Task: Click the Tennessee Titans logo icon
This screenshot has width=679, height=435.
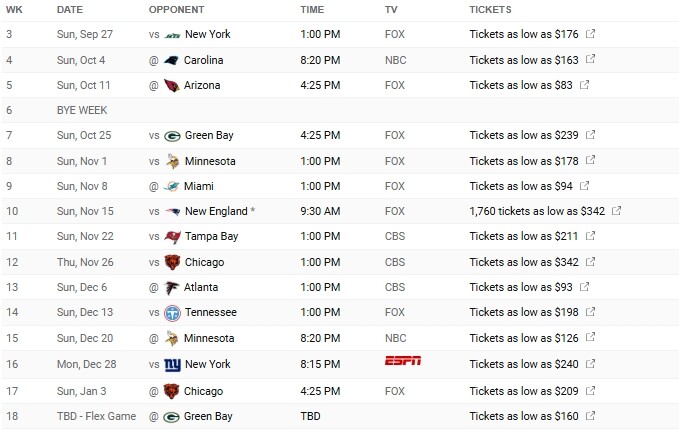Action: [172, 313]
